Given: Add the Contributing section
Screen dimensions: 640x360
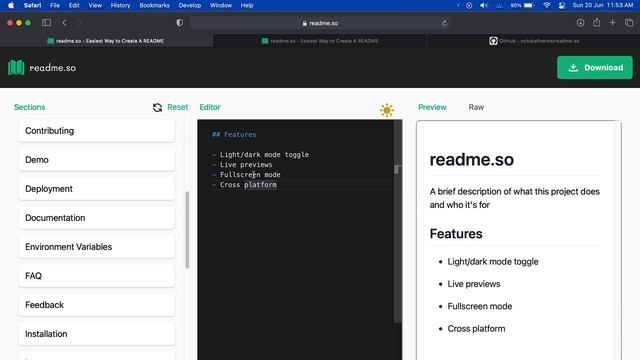Looking at the screenshot, I should tap(97, 131).
